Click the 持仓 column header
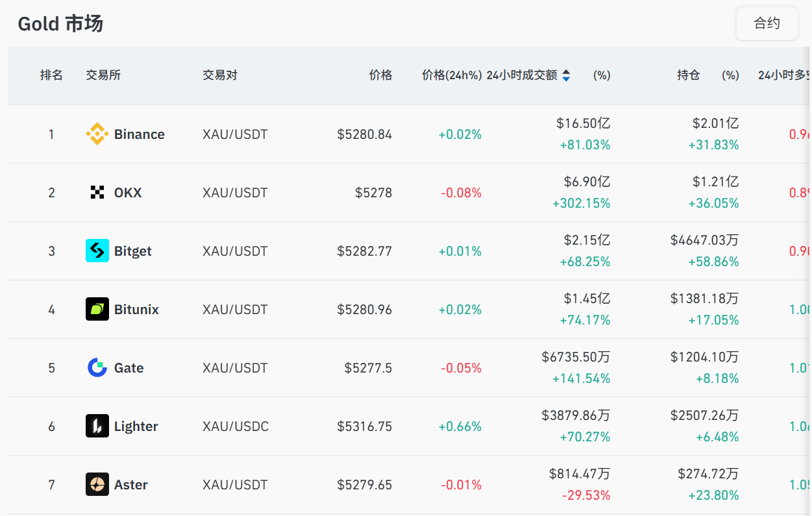Viewport: 812px width, 516px height. [688, 75]
